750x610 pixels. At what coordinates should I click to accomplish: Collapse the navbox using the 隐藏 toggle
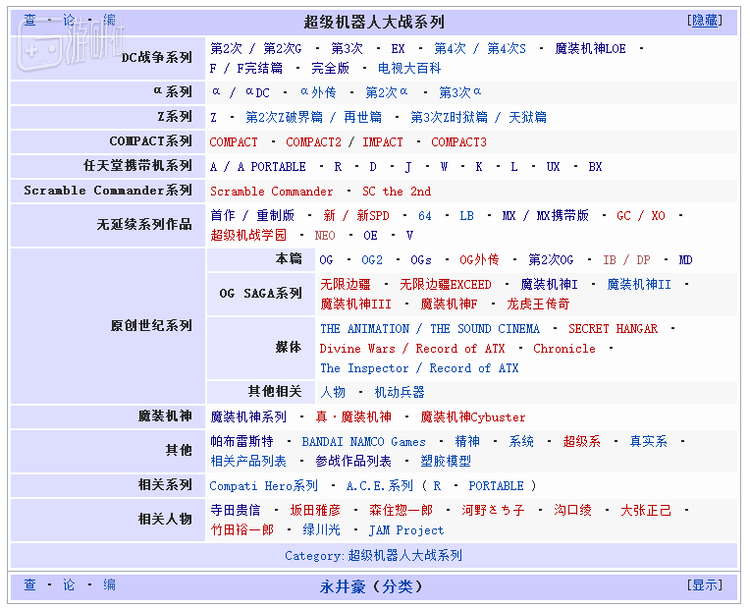(x=704, y=21)
